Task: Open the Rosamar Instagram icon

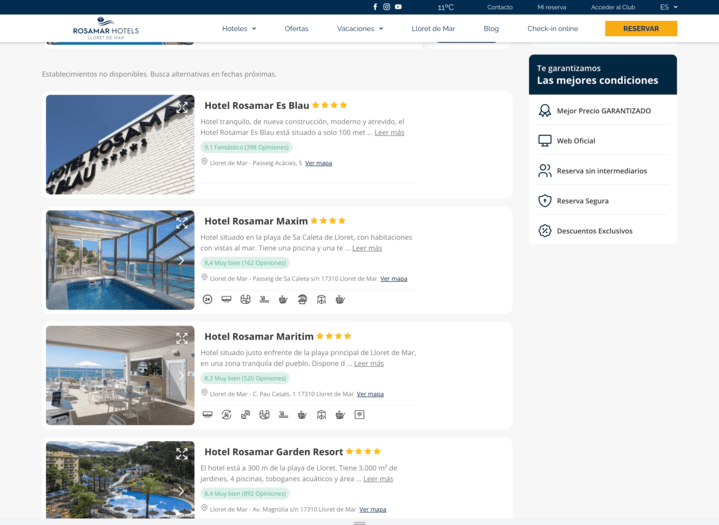Action: point(387,7)
